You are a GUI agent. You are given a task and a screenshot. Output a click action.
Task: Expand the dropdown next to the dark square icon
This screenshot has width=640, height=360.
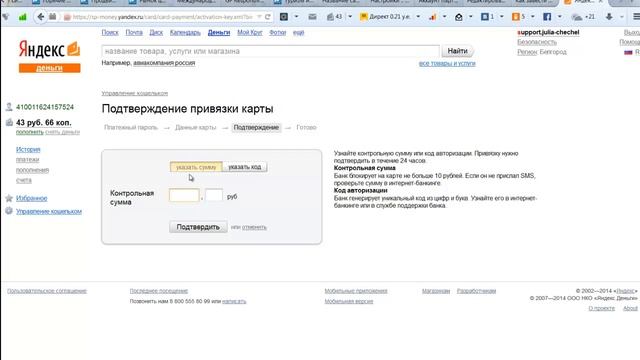click(296, 17)
